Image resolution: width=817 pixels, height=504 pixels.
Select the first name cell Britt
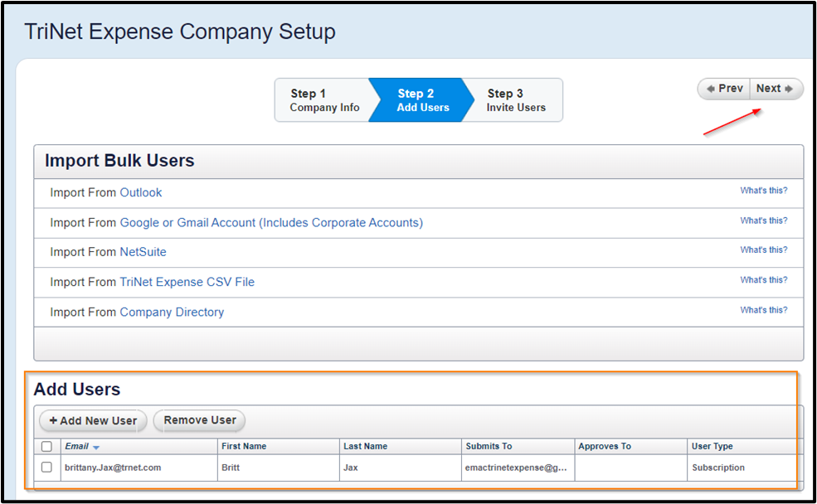[278, 468]
